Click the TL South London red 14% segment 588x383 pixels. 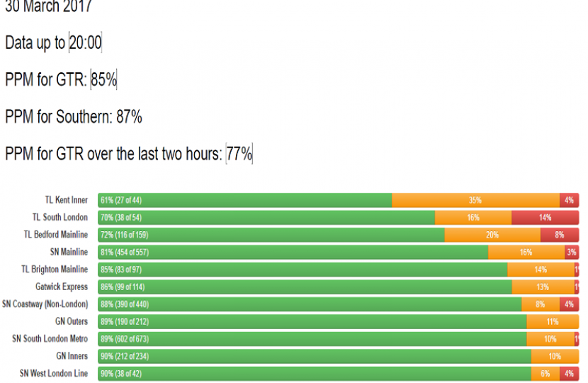click(x=544, y=218)
